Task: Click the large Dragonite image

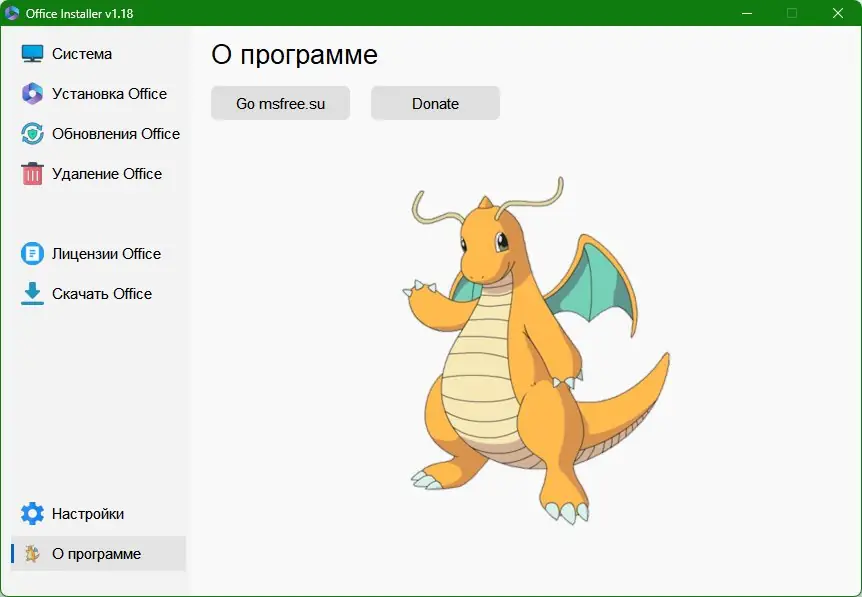Action: click(x=537, y=351)
